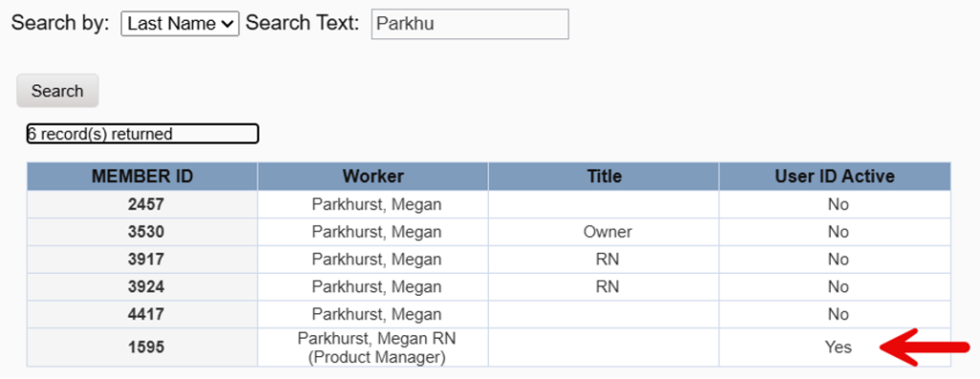
Task: Click the RN title in row 3924
Action: (x=608, y=287)
